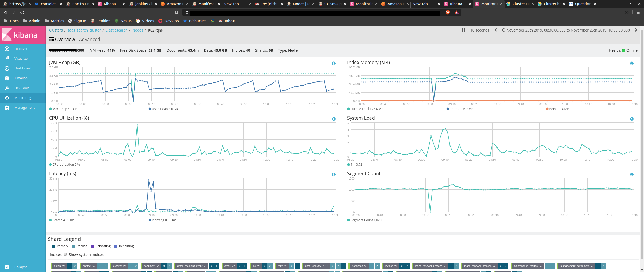Image resolution: width=644 pixels, height=272 pixels.
Task: Step the time range backward
Action: coord(496,30)
